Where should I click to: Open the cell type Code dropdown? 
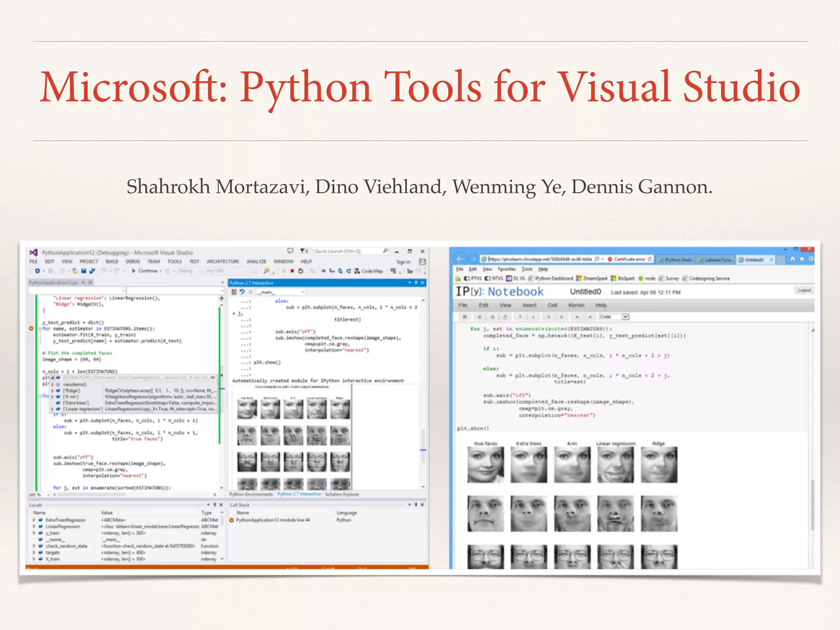614,317
